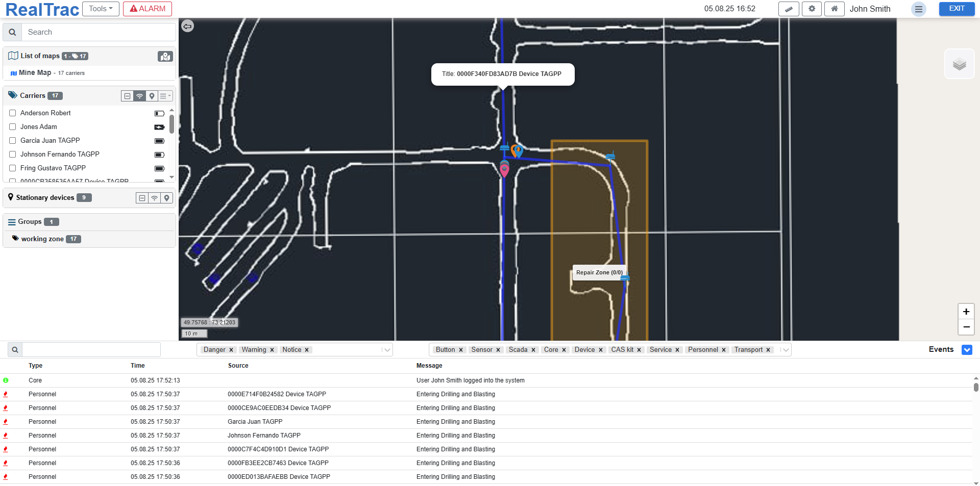
Task: Check the Johnson Fernando TAGPP checkbox
Action: click(13, 155)
